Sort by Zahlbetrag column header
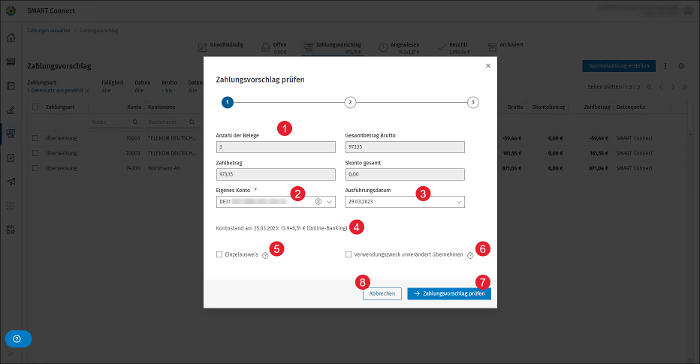Image resolution: width=700 pixels, height=364 pixels. click(x=597, y=107)
